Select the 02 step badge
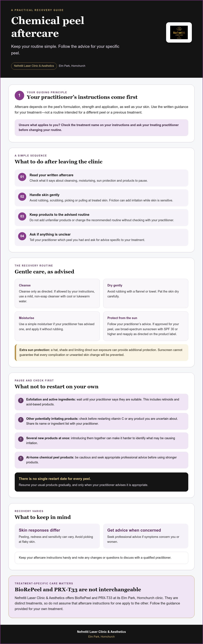The width and height of the screenshot is (203, 644). (x=22, y=197)
